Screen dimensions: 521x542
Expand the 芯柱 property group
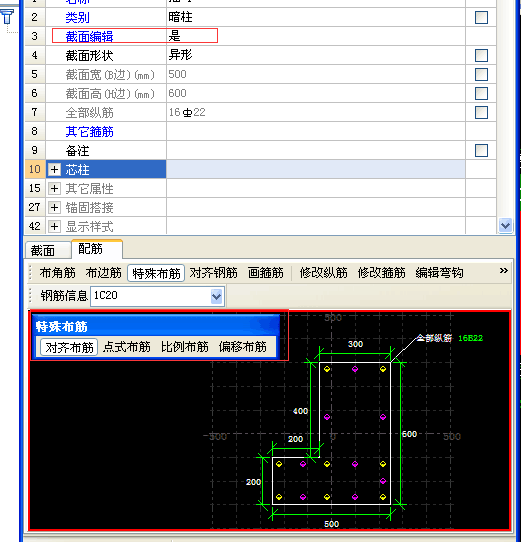[54, 169]
